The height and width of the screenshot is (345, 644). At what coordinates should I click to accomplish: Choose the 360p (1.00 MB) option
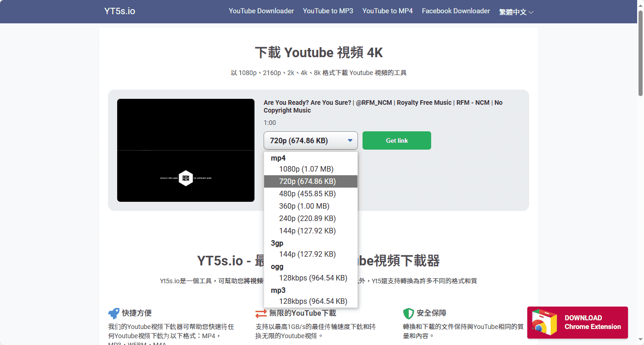pyautogui.click(x=311, y=206)
